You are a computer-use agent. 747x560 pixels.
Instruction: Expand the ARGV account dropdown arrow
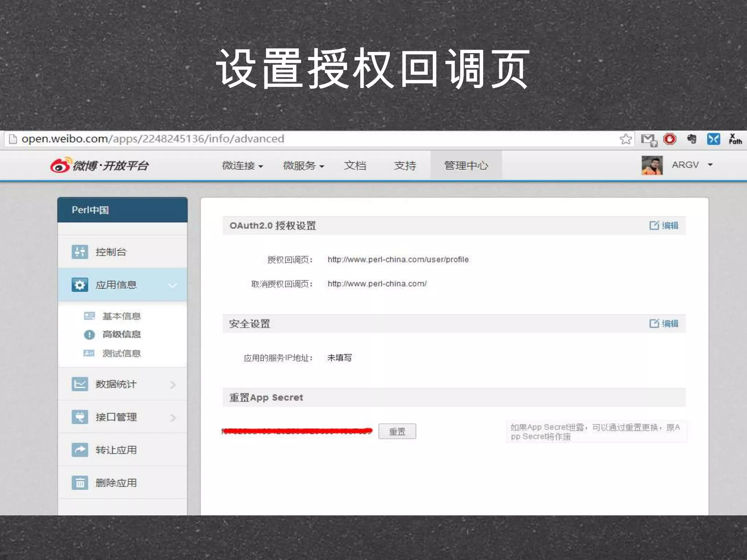(710, 165)
